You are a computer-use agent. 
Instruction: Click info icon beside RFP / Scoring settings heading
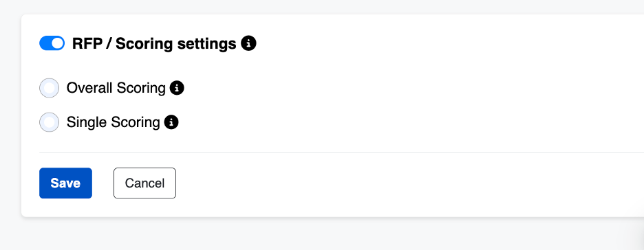pyautogui.click(x=248, y=43)
